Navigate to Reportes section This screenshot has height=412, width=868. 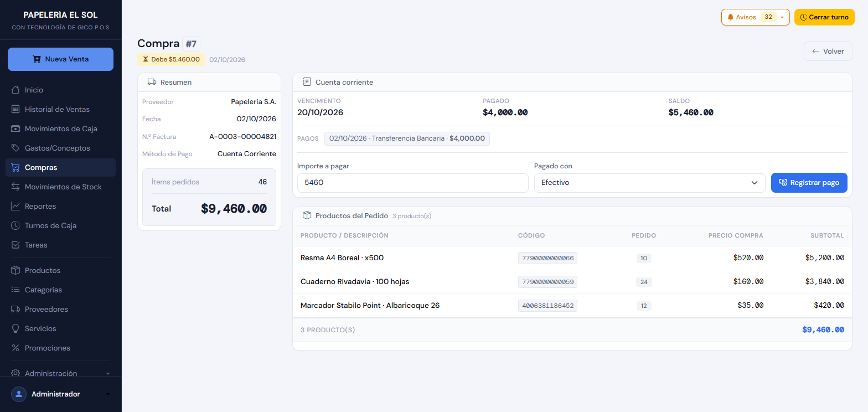pyautogui.click(x=61, y=206)
